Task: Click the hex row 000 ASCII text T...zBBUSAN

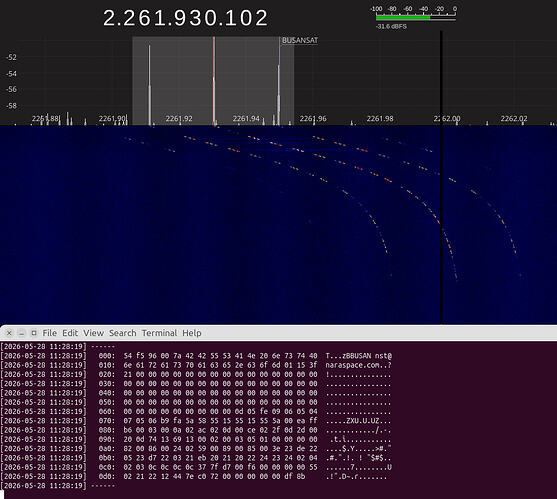Action: click(348, 356)
